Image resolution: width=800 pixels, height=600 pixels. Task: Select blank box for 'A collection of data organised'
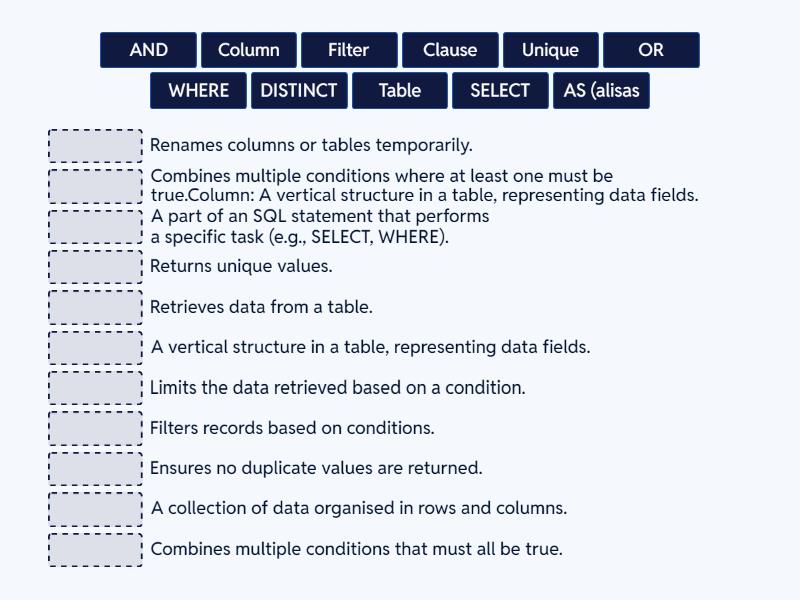coord(96,509)
